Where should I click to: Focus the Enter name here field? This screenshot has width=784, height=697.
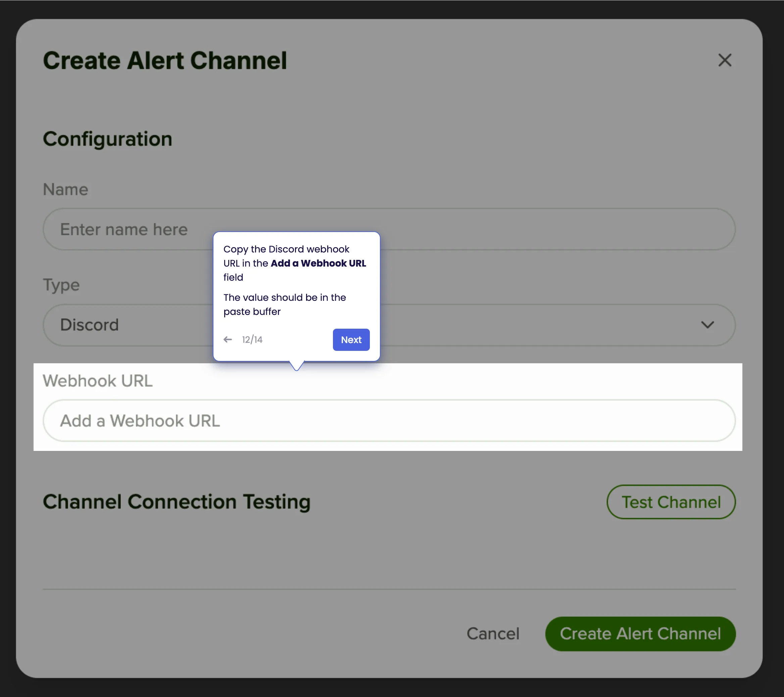389,229
